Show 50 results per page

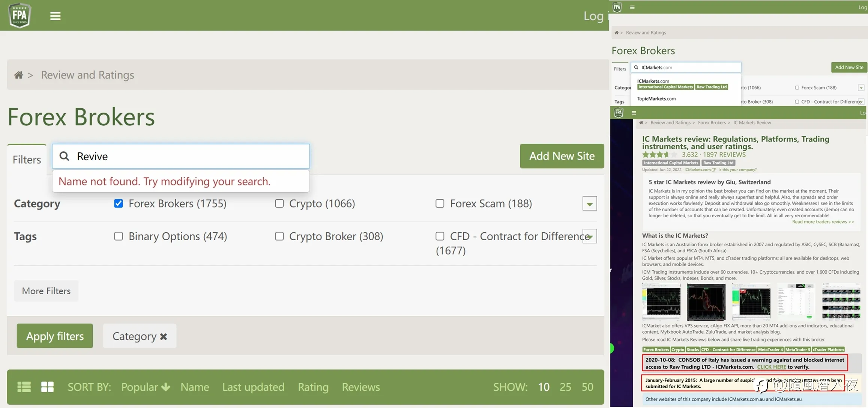pyautogui.click(x=588, y=387)
